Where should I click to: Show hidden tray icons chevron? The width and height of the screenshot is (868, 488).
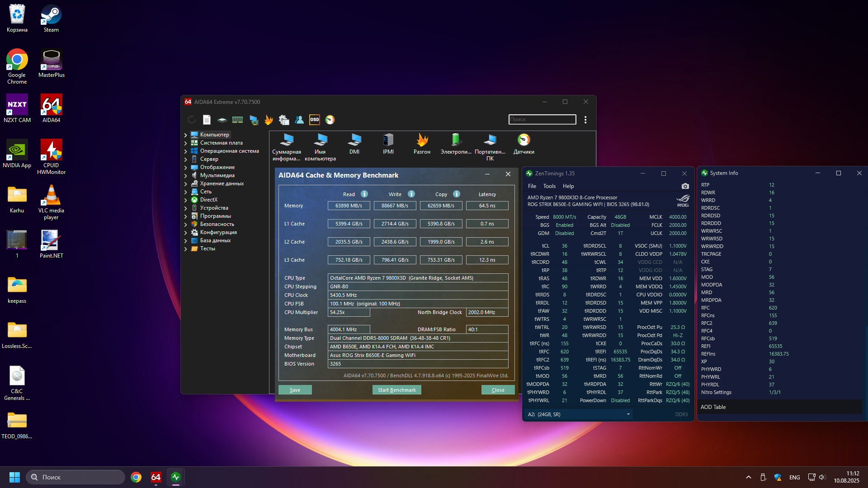pyautogui.click(x=749, y=477)
